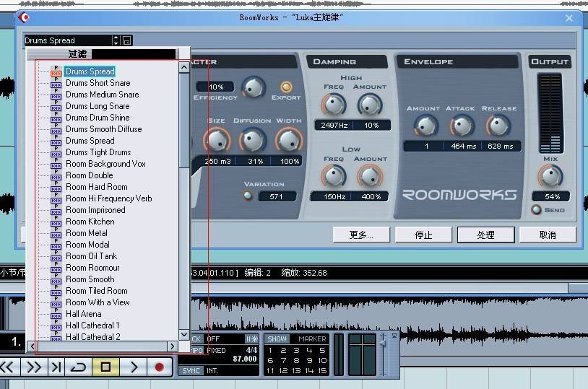Click the transport Record button
Screen dimensions: 588x389
click(x=160, y=367)
